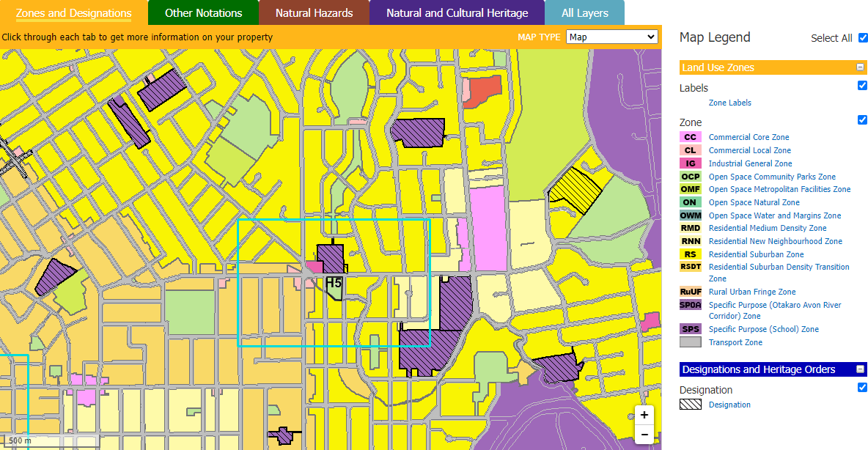The height and width of the screenshot is (450, 868).
Task: Select the All Layers tab
Action: coord(584,12)
